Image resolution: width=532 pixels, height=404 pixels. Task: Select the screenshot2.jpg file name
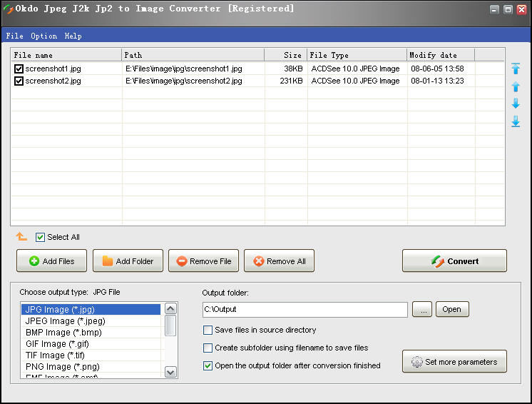(53, 81)
